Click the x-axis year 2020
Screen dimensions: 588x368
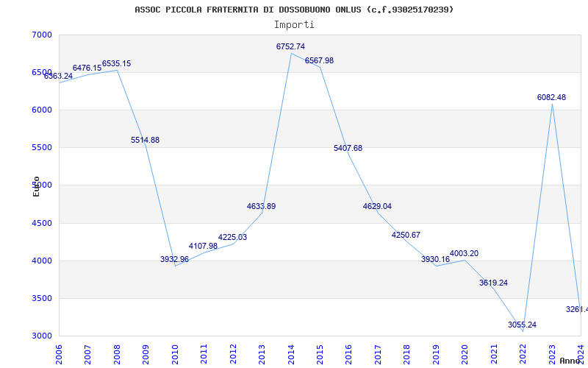[465, 354]
